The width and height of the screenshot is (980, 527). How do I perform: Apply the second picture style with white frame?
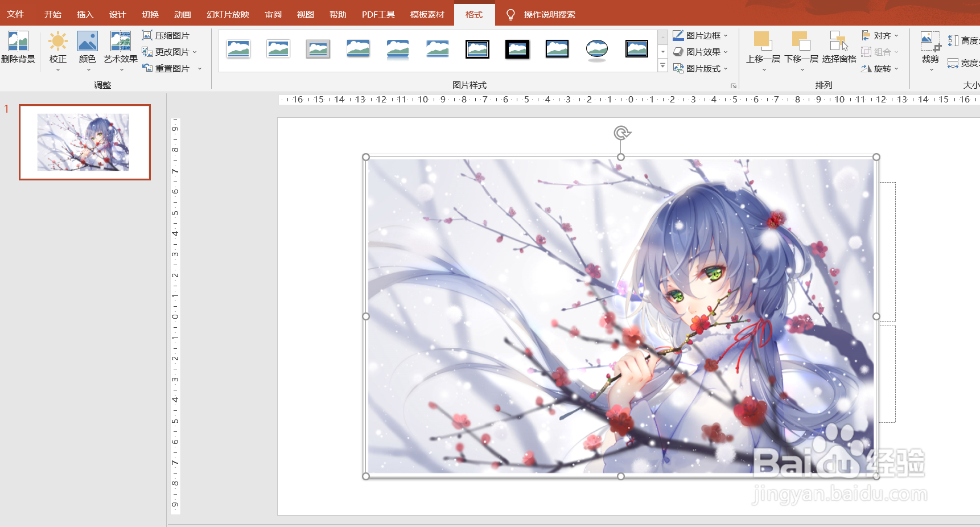click(278, 50)
